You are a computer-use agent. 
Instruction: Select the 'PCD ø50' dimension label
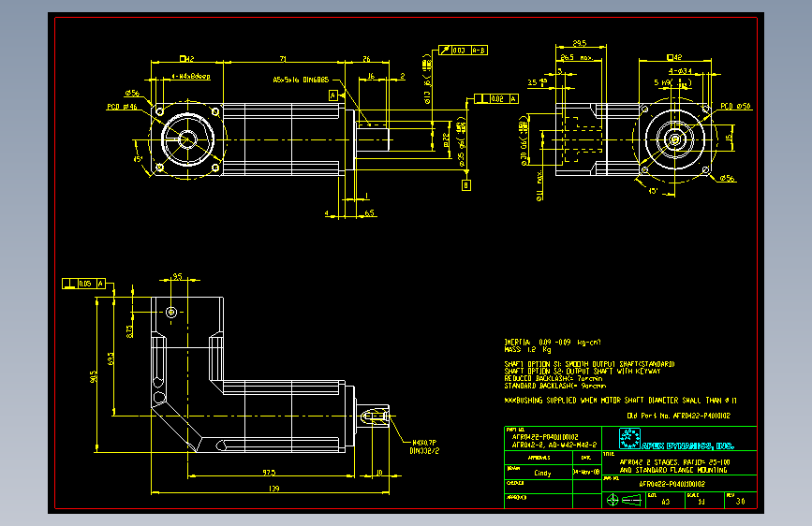(735, 106)
